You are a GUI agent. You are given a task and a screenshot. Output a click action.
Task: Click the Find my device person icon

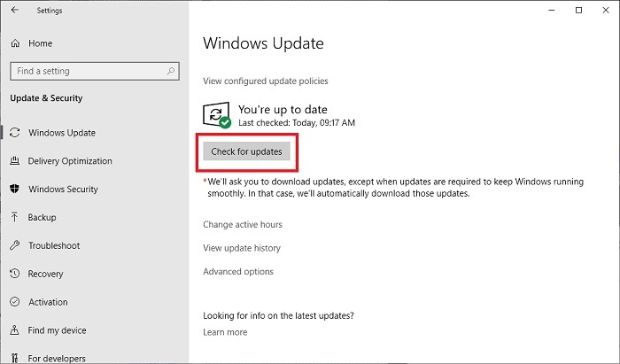(15, 329)
